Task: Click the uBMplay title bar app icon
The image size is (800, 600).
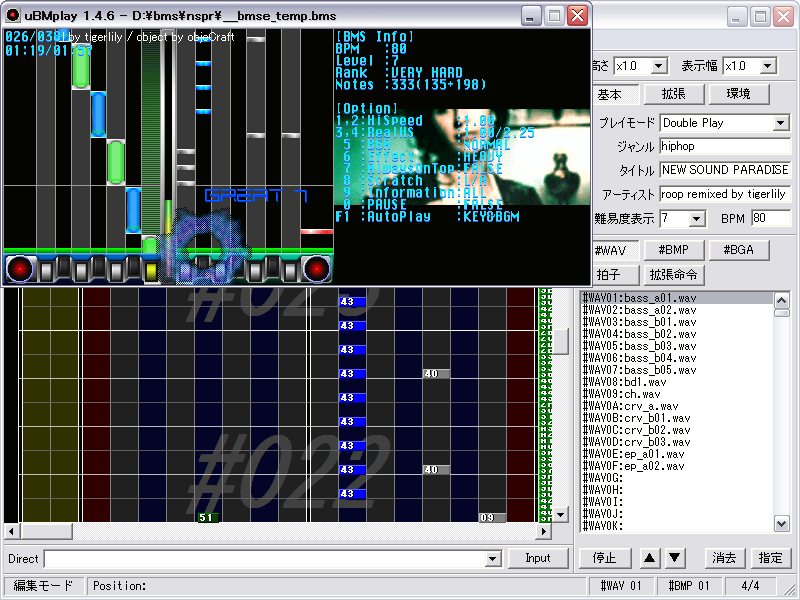Action: [x=13, y=16]
